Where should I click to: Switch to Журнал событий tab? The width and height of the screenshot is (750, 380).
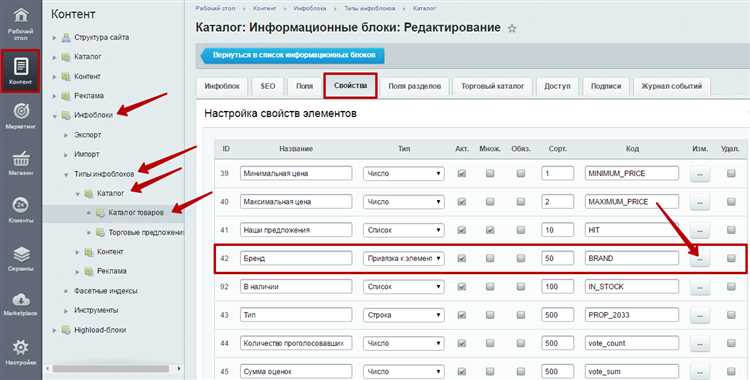tap(672, 87)
